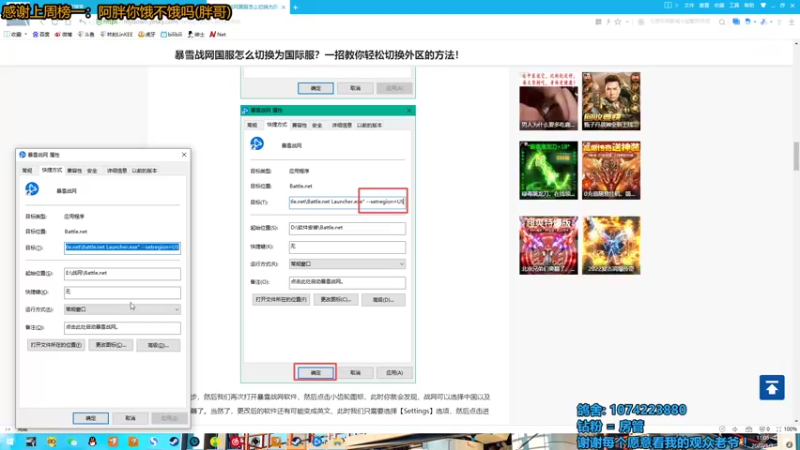
Task: Open the bilibili bookmark folder
Action: (171, 34)
